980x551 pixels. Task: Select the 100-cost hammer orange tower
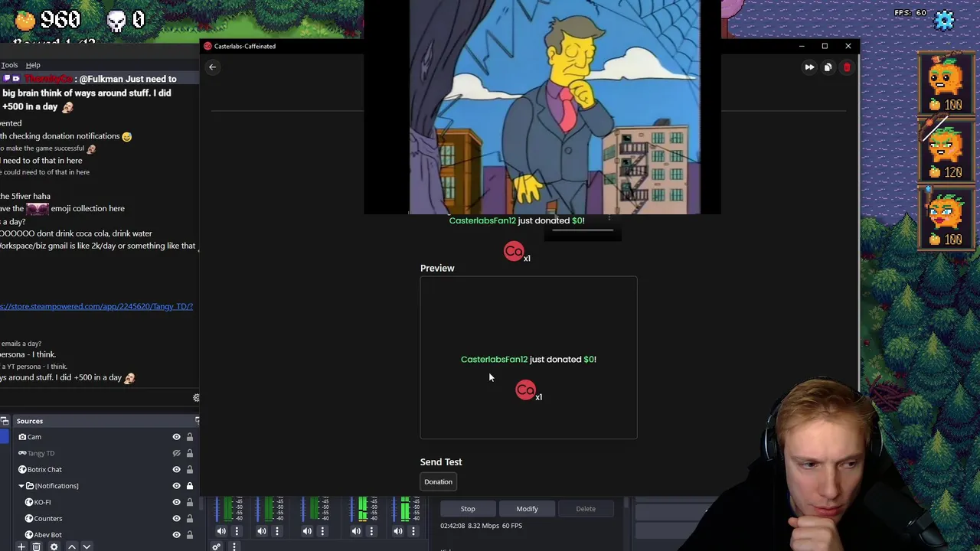click(946, 83)
